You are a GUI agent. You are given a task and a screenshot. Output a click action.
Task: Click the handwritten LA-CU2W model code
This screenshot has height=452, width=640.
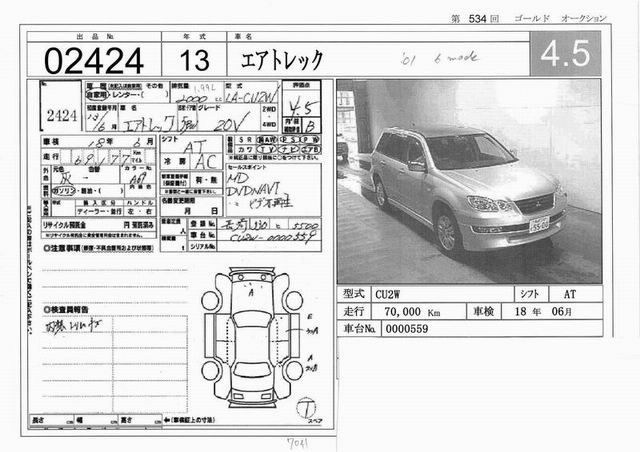251,97
